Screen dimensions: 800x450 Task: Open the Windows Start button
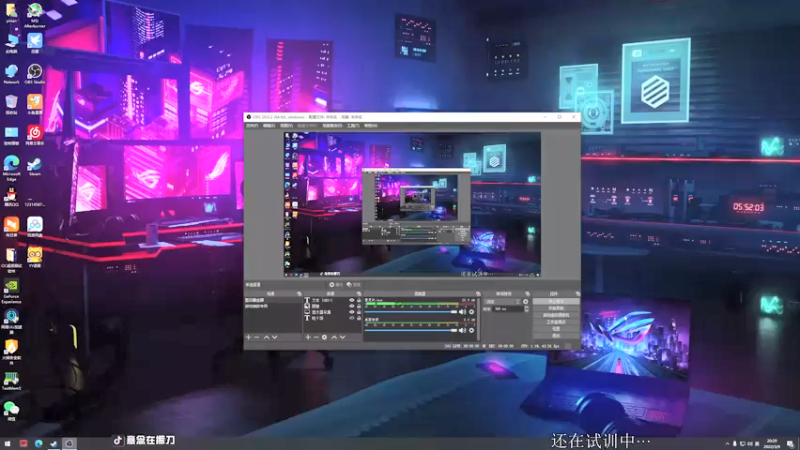7,443
